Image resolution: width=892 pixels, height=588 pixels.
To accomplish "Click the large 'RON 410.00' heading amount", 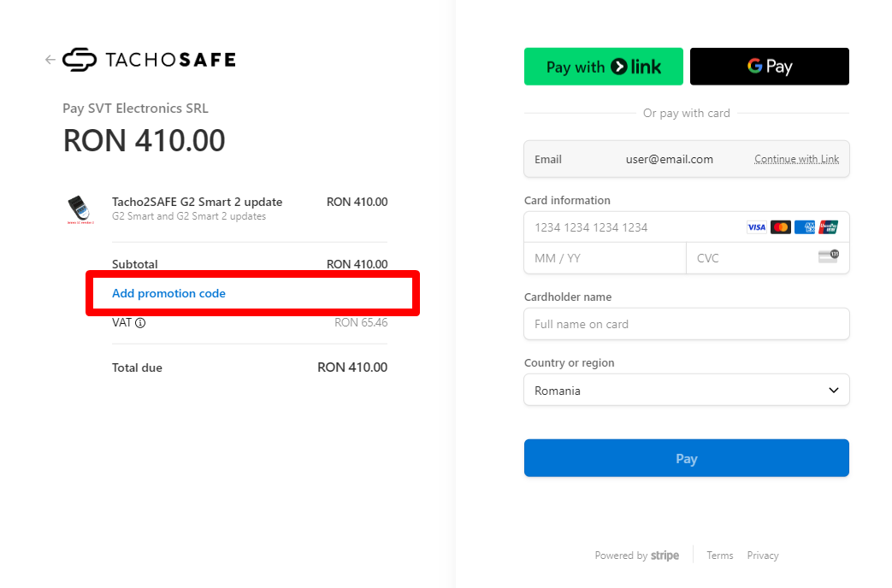I will [144, 140].
